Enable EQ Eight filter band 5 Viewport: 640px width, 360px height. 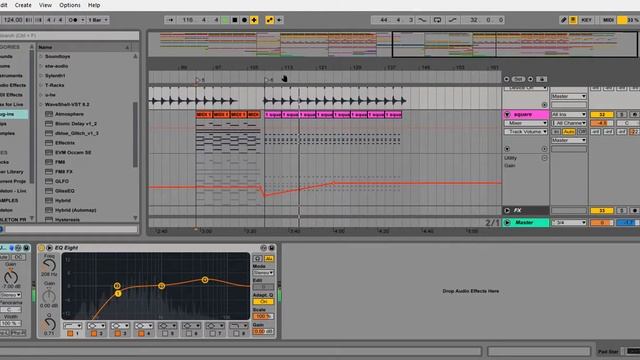click(x=165, y=333)
